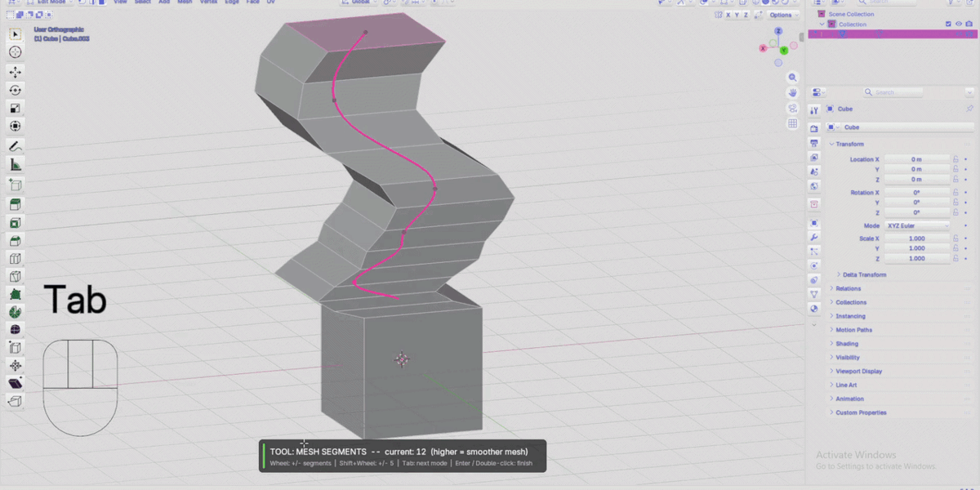Expand the Viewport Display panel
Screen dimensions: 980x490
(x=858, y=371)
